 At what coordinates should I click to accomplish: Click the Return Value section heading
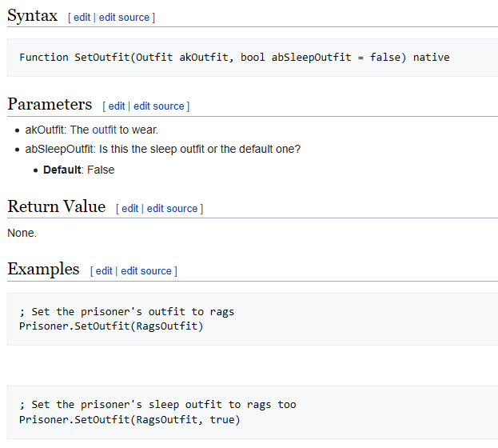[56, 207]
